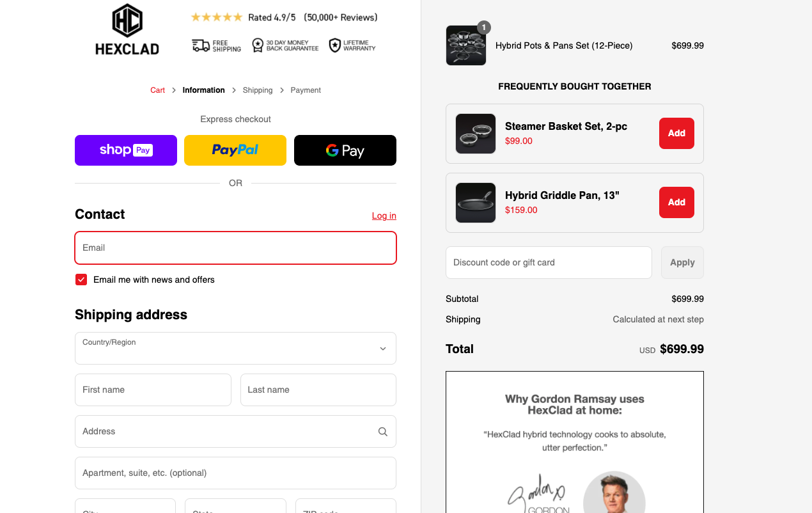Viewport: 812px width, 513px height.
Task: Click the $99.00 price text
Action: point(519,141)
